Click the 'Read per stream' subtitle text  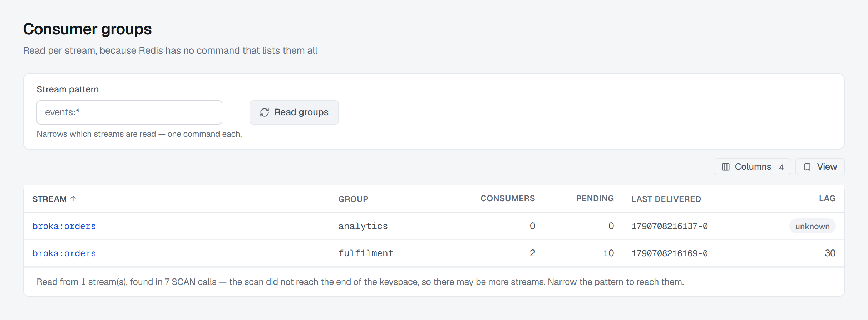pos(170,50)
